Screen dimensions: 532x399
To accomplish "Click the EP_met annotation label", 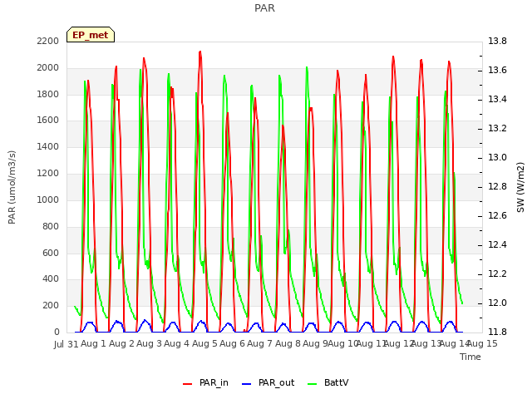I will point(91,35).
